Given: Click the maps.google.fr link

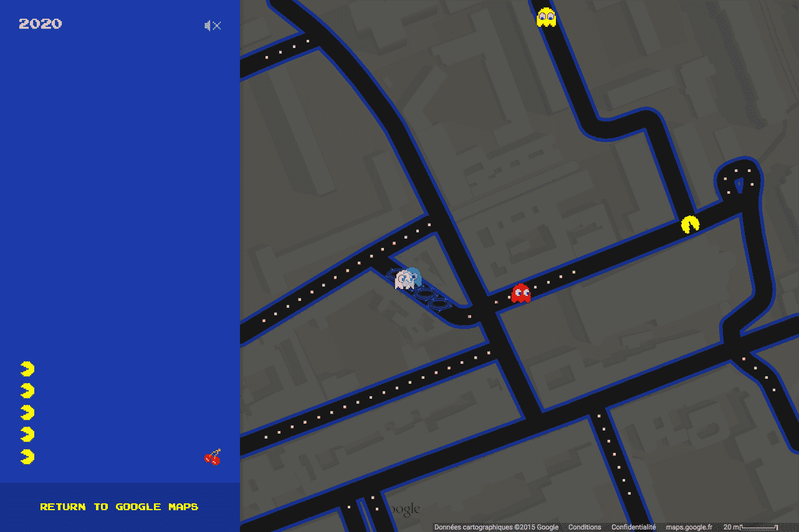Looking at the screenshot, I should 689,527.
